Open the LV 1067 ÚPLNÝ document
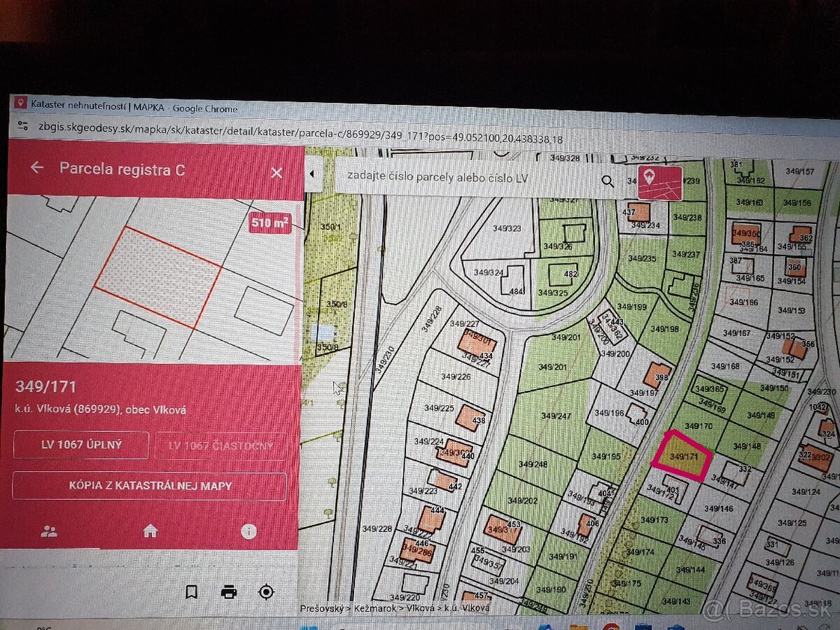Screen dimensions: 840x630 [x=80, y=444]
